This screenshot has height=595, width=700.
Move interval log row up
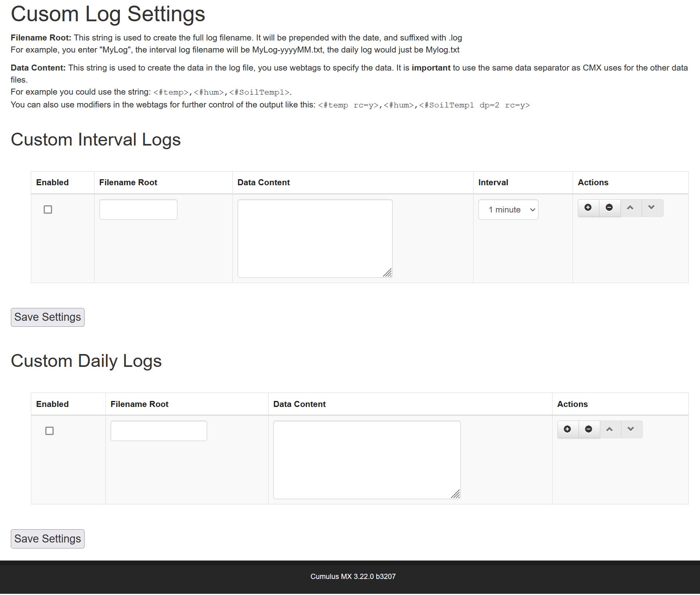click(x=631, y=208)
